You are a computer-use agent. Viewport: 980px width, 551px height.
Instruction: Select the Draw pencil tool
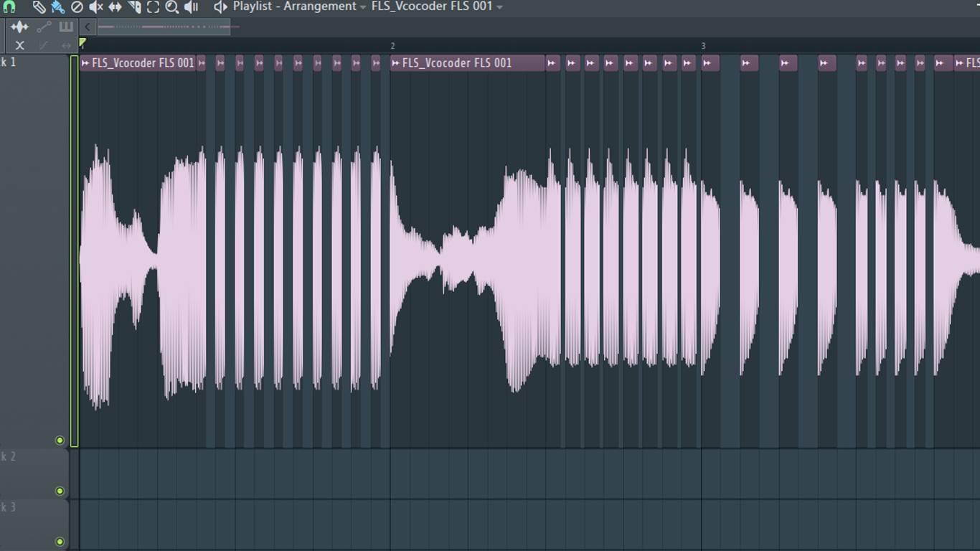39,7
